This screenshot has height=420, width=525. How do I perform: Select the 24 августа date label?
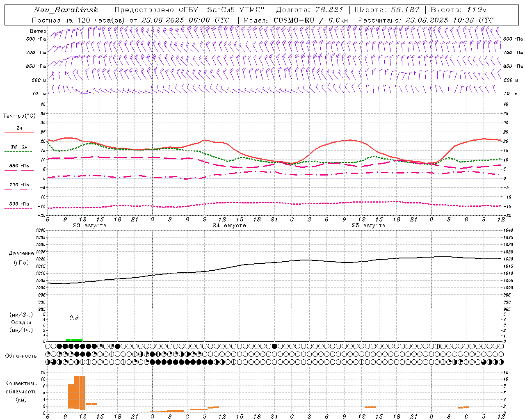click(x=229, y=226)
